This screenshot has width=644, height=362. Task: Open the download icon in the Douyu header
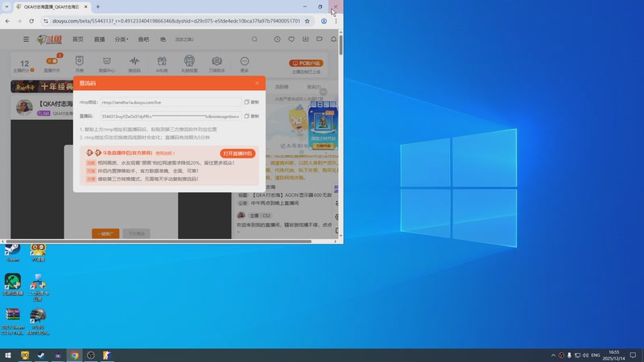[x=305, y=39]
